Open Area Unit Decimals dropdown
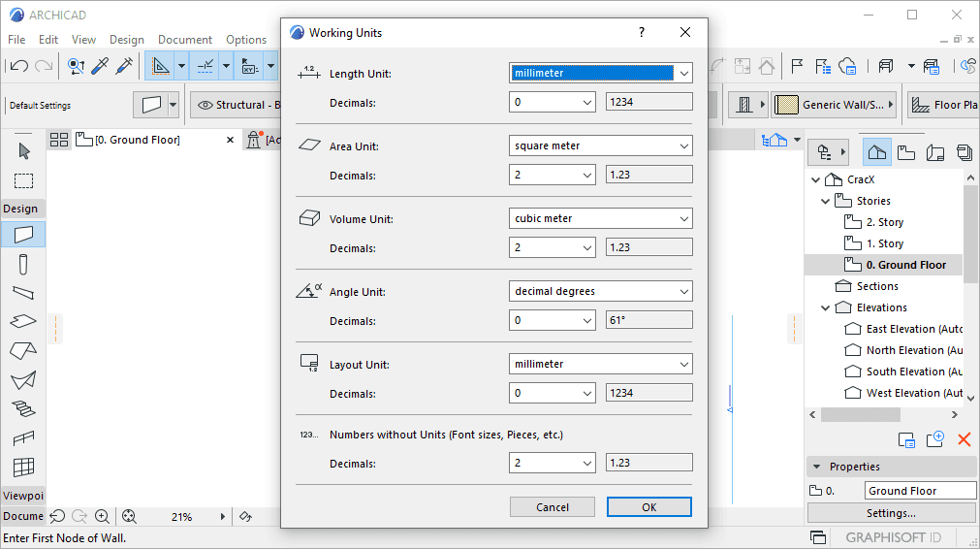 pos(552,176)
